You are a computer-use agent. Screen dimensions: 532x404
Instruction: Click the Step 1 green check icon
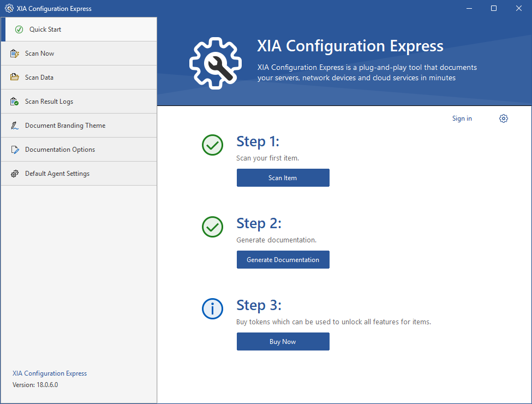point(212,145)
